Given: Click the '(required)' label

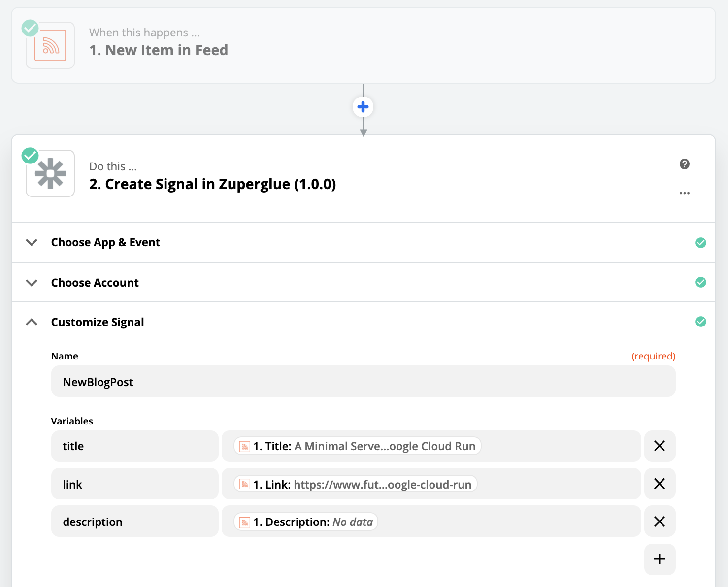Looking at the screenshot, I should point(654,356).
